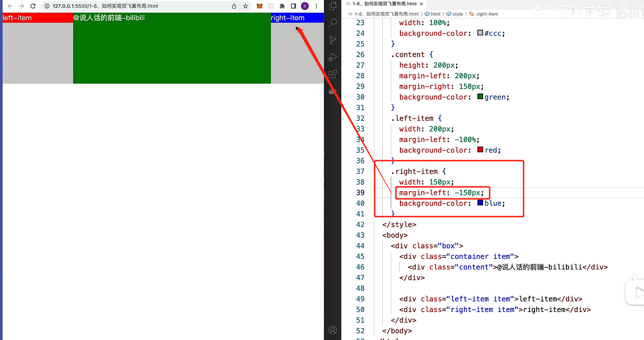Open the purple profile avatar
This screenshot has width=644, height=340.
(305, 6)
